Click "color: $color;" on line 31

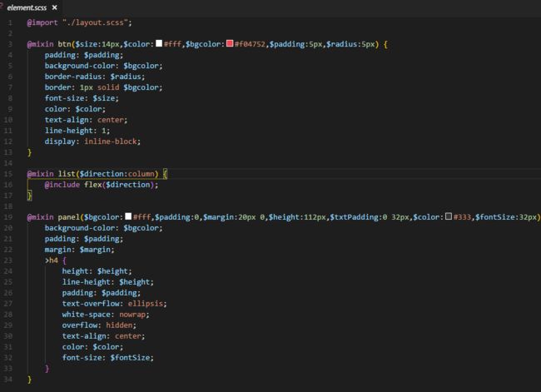[x=92, y=347]
